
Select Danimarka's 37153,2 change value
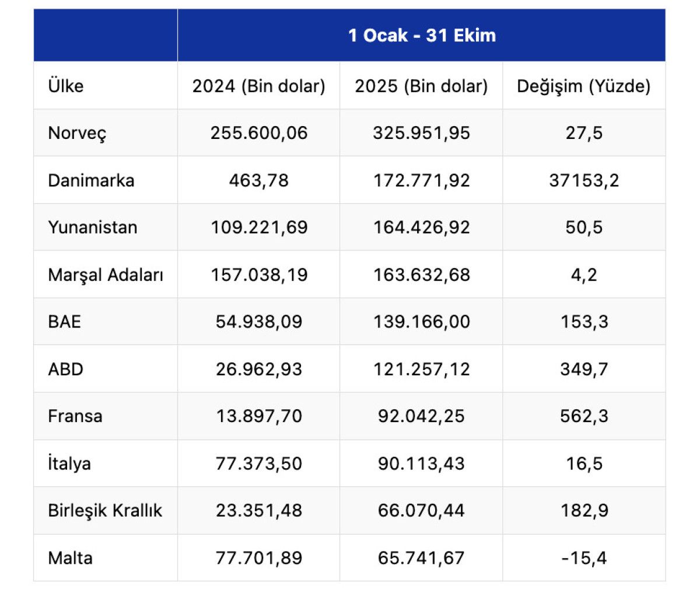point(584,180)
